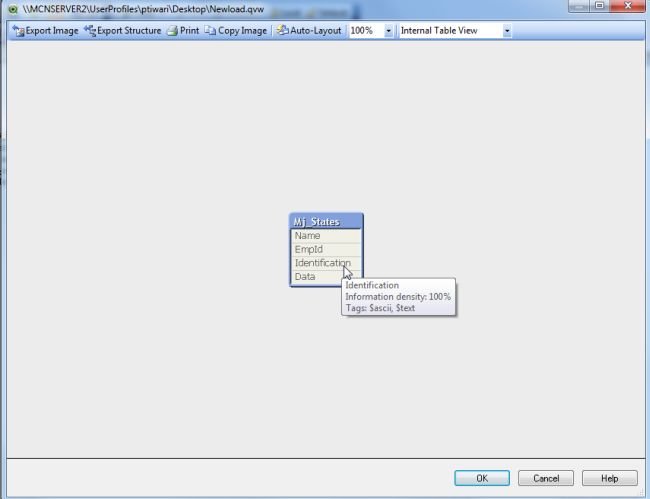Click the Export Image icon
This screenshot has height=499, width=650.
[18, 31]
